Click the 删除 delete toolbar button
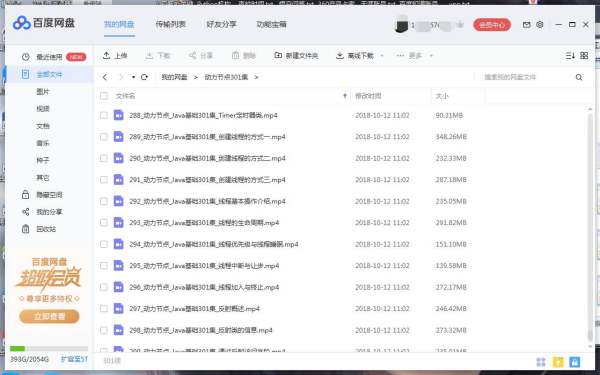This screenshot has width=600, height=375. pos(244,56)
